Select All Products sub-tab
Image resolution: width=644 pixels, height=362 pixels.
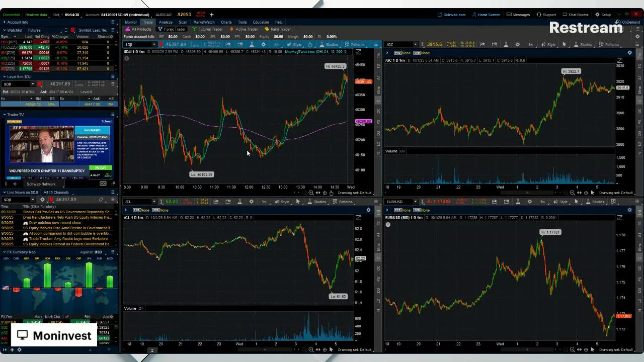(138, 29)
